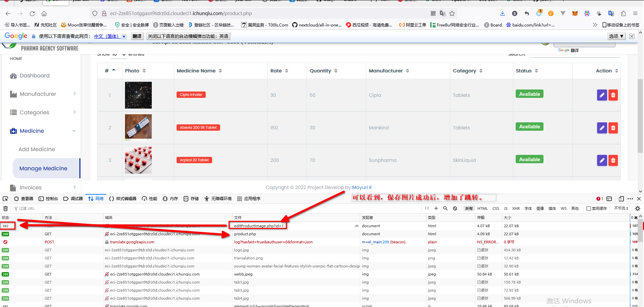Delete Abevia 200 SR Tablet using trash icon
Viewport: 644px width, 307px height.
click(x=613, y=128)
